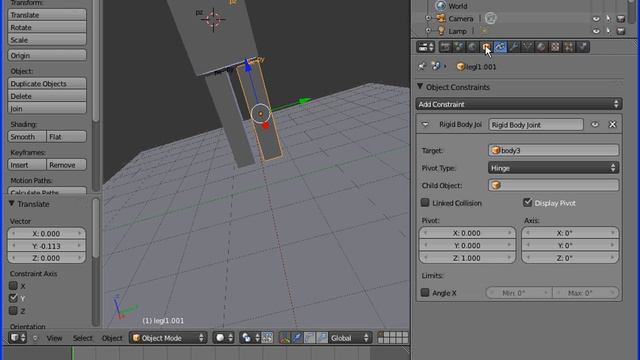Open the Add Constraint dropdown
This screenshot has width=640, height=360.
[x=519, y=104]
